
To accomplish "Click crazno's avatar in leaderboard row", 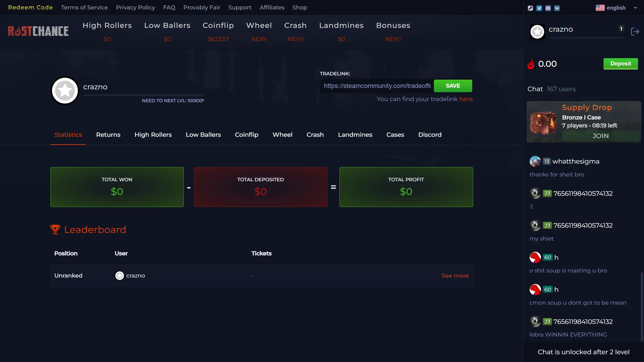I will pos(119,276).
